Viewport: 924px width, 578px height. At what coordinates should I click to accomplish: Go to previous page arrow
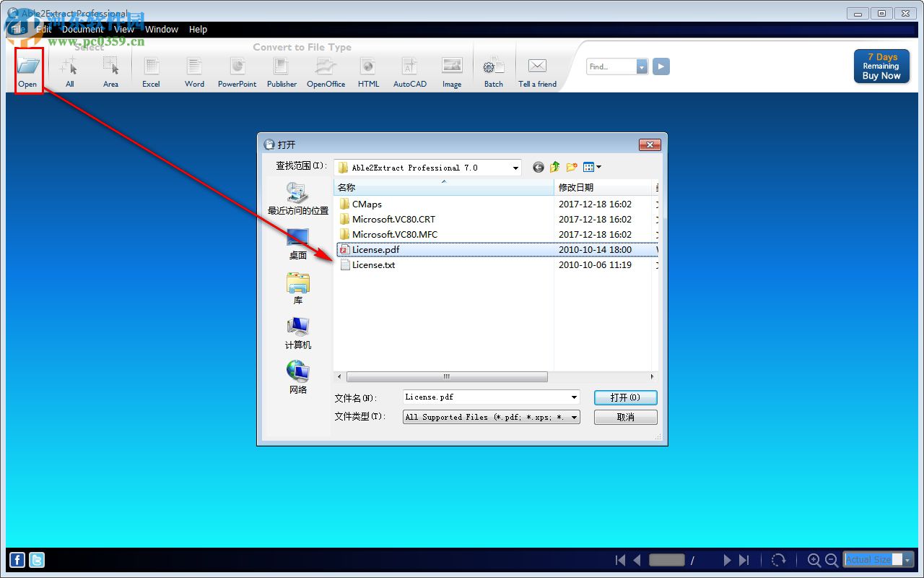pyautogui.click(x=637, y=560)
